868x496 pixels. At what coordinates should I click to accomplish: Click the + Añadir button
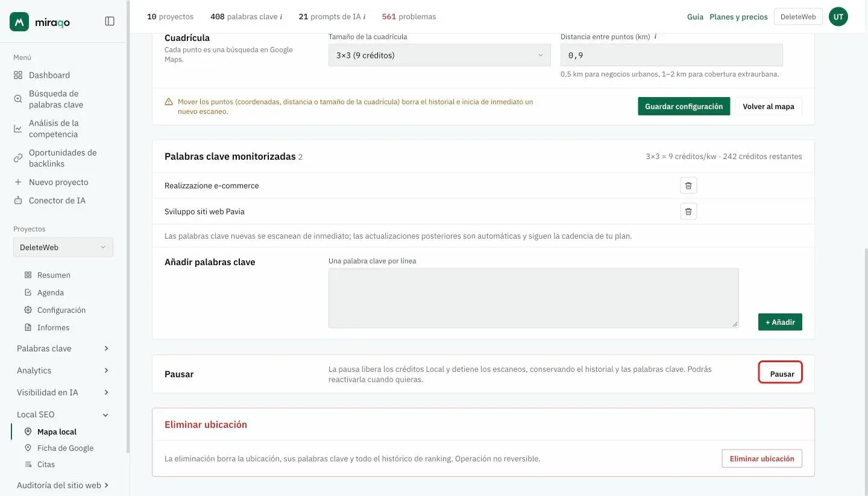[780, 322]
